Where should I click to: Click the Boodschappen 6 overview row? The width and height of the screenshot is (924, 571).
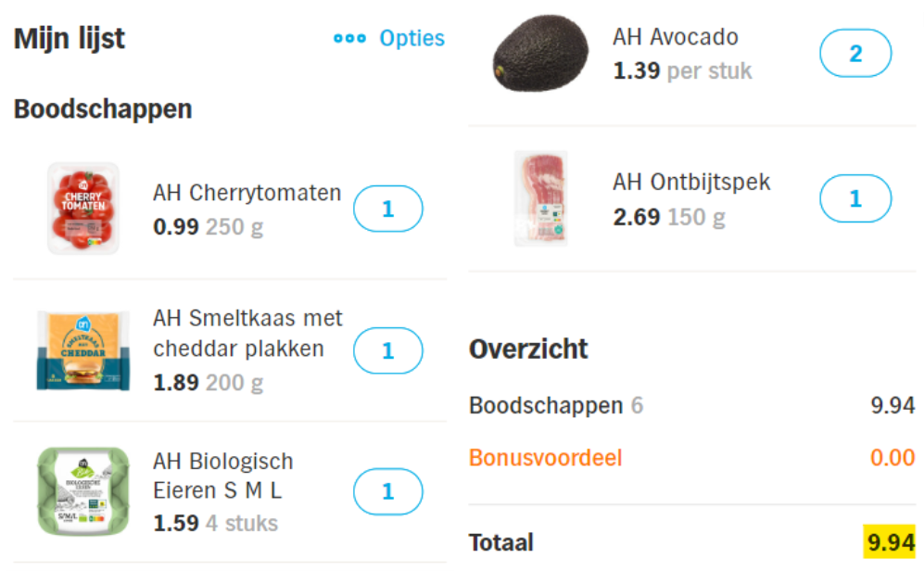pyautogui.click(x=691, y=405)
